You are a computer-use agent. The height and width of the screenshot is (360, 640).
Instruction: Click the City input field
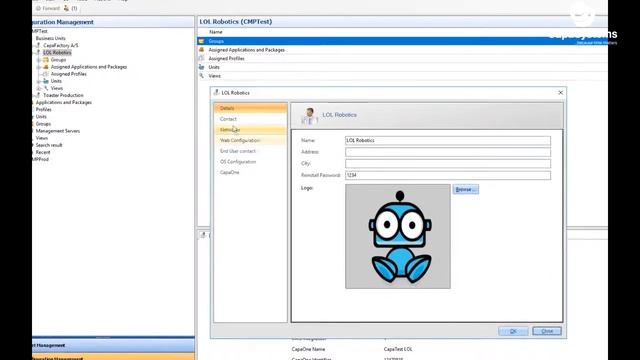[x=448, y=163]
